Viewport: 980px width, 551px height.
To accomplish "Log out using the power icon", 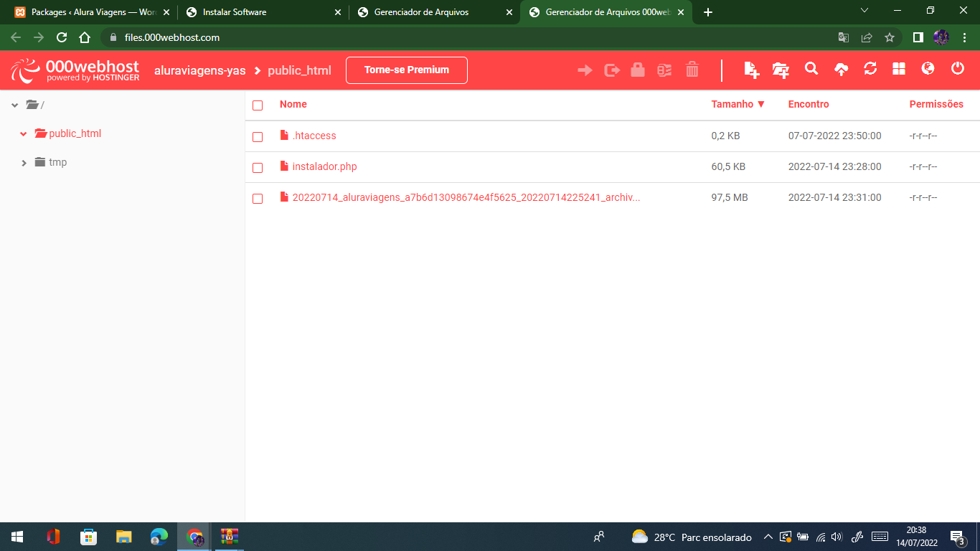I will 958,69.
